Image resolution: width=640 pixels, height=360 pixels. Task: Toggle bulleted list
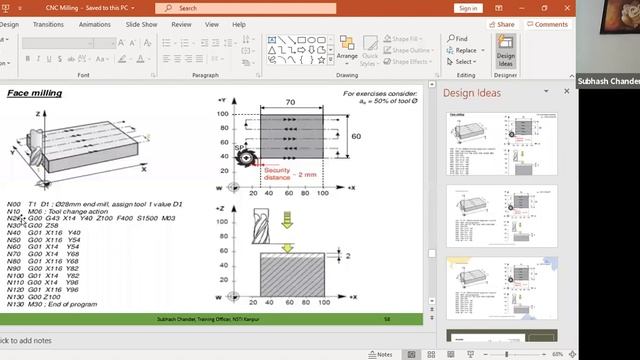[166, 43]
